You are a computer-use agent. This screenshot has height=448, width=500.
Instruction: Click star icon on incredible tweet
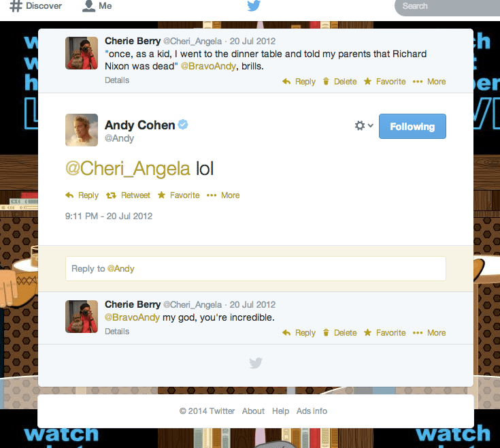coord(367,332)
